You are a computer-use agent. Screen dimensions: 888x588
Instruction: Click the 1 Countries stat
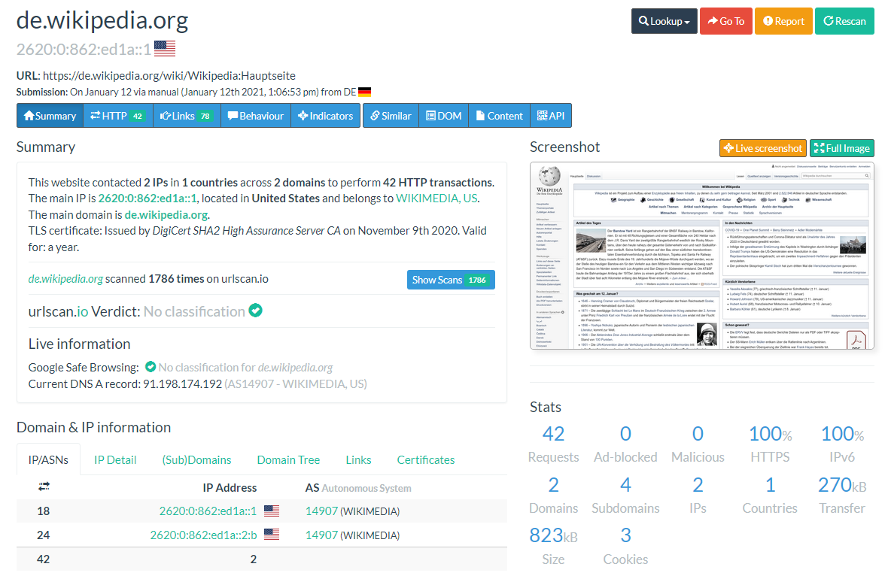[770, 496]
